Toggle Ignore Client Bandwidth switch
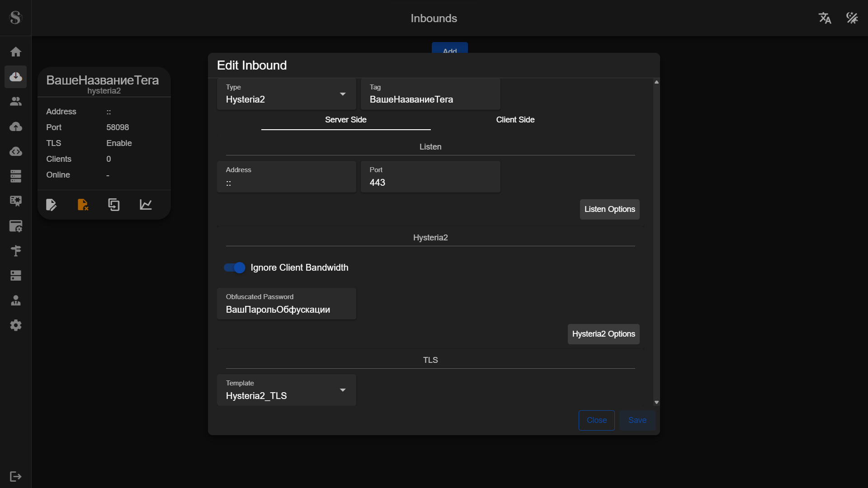The image size is (868, 488). [x=235, y=267]
